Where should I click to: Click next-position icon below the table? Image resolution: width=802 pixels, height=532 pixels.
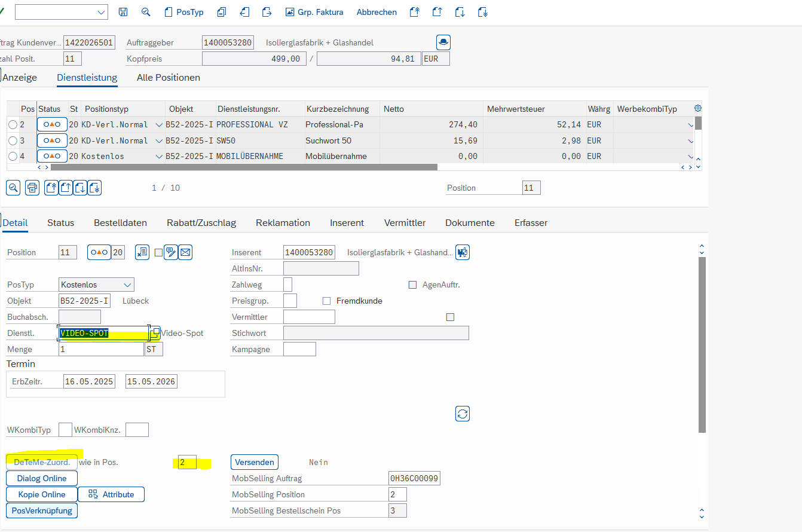[80, 188]
